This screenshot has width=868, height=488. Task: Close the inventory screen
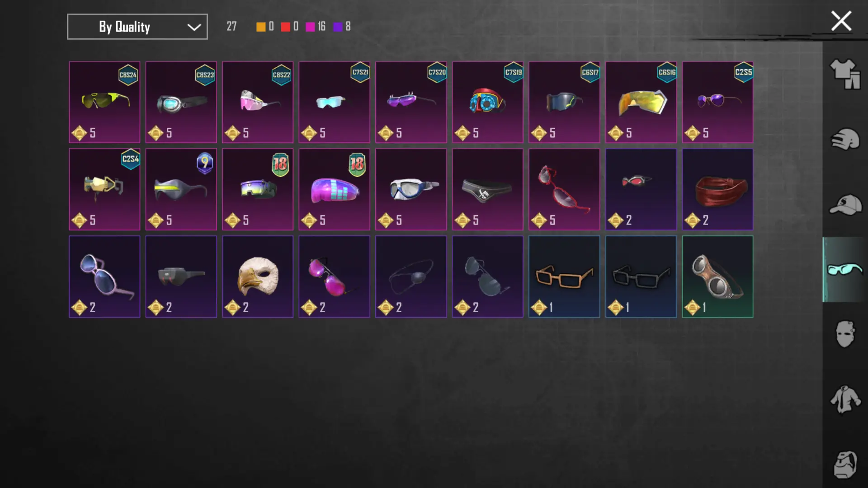click(x=841, y=21)
